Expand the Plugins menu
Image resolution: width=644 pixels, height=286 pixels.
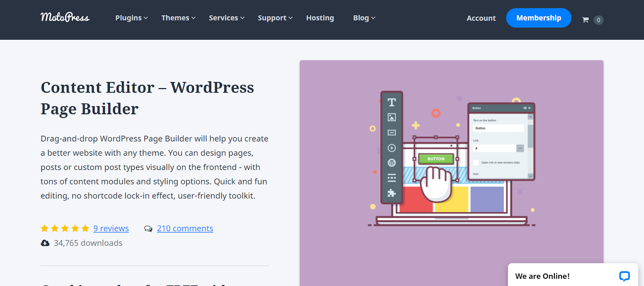(x=132, y=18)
